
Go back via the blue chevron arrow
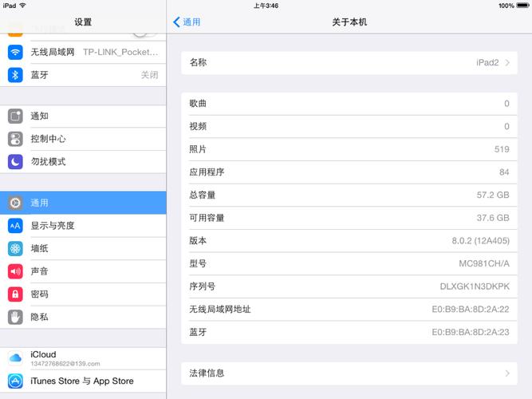point(176,22)
